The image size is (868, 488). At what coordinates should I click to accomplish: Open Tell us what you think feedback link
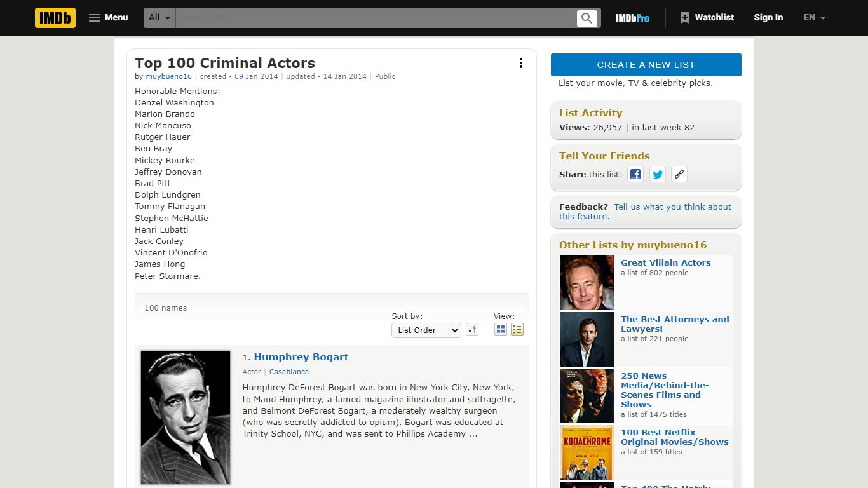pos(645,212)
